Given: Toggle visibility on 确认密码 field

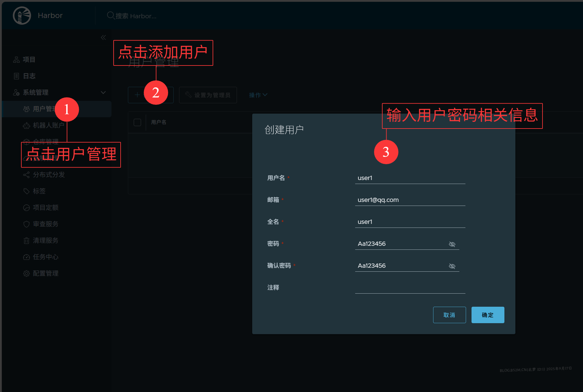Looking at the screenshot, I should pyautogui.click(x=452, y=266).
